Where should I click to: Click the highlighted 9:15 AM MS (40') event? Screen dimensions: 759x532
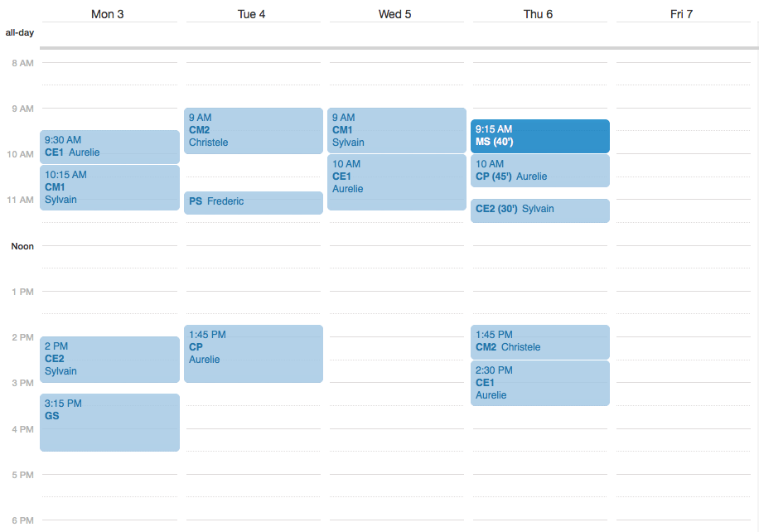click(539, 136)
